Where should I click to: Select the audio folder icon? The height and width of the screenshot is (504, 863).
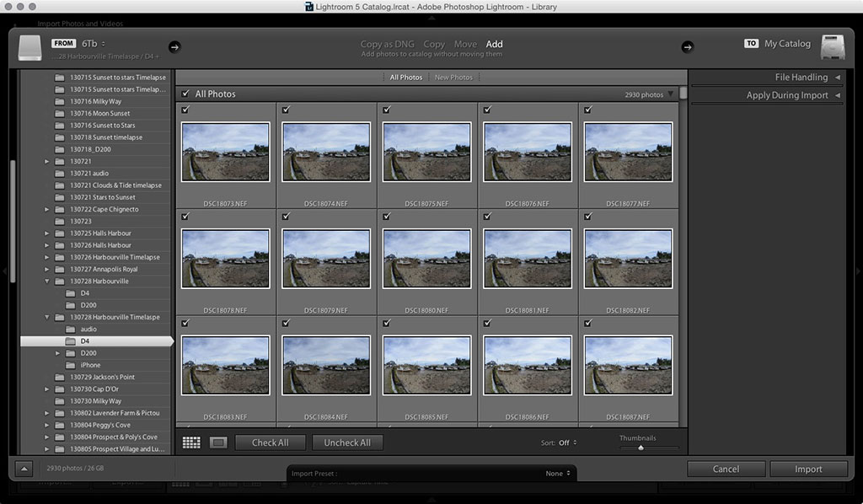pos(71,329)
